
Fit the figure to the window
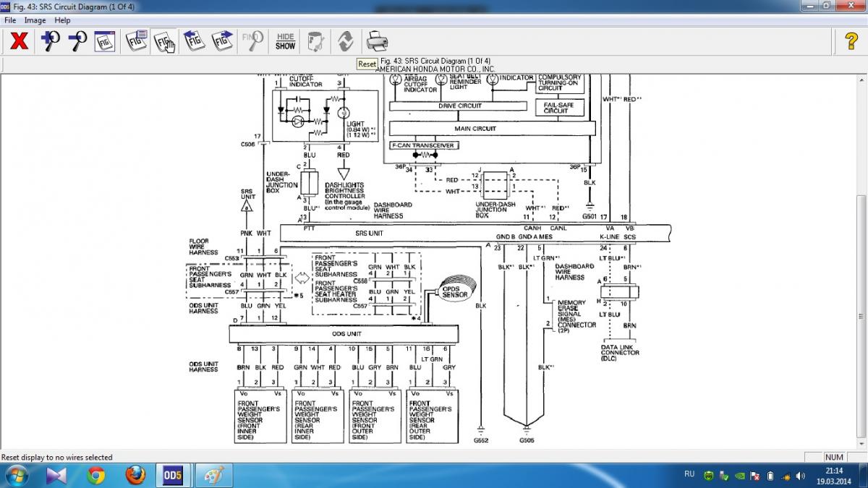click(x=106, y=41)
